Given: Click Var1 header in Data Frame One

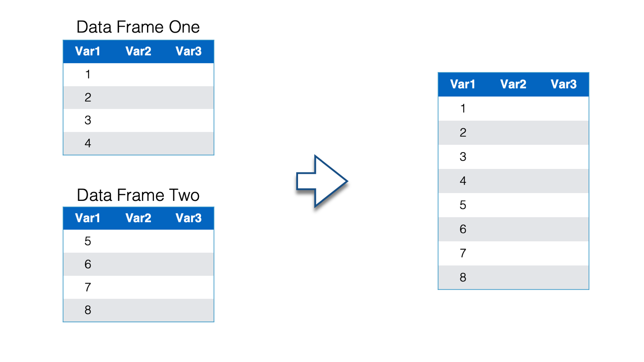Looking at the screenshot, I should click(x=88, y=51).
